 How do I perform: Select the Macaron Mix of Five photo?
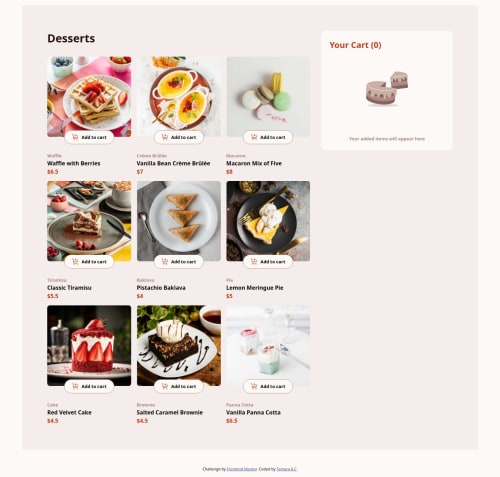coord(268,97)
